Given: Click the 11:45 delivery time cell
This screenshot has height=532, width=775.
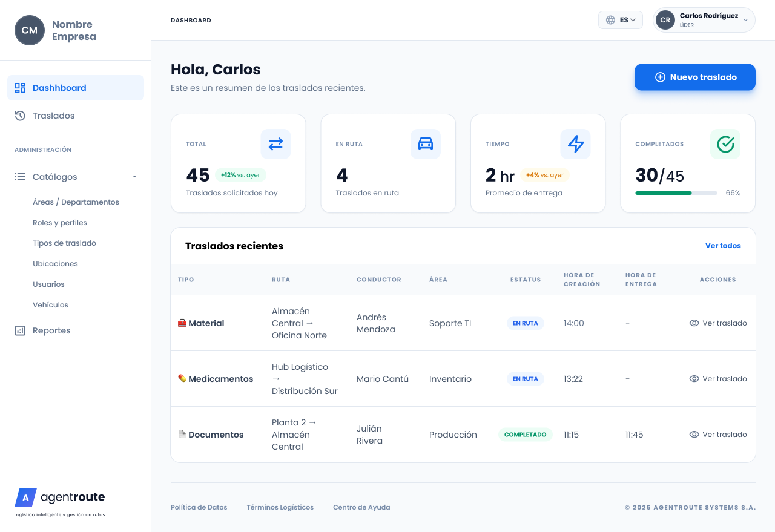Looking at the screenshot, I should pos(634,435).
